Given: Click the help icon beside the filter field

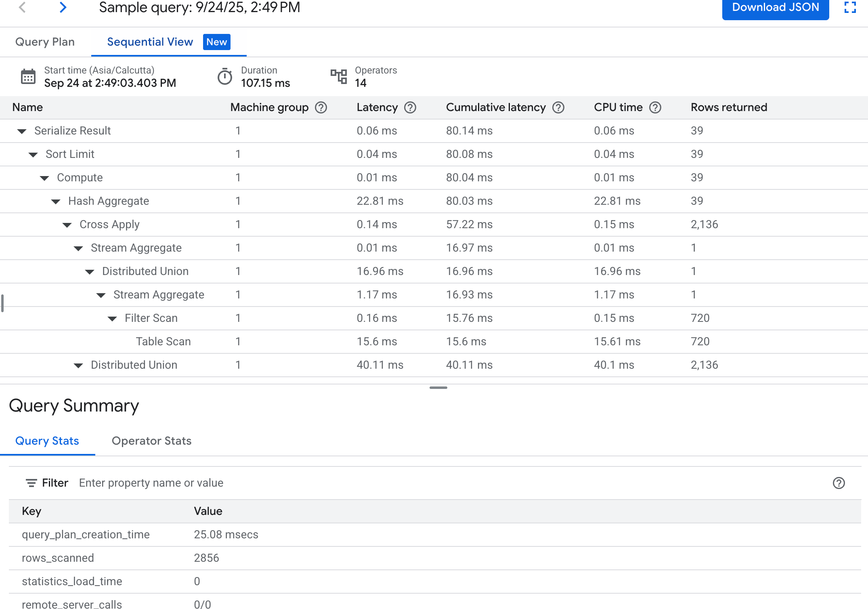Looking at the screenshot, I should click(x=838, y=483).
